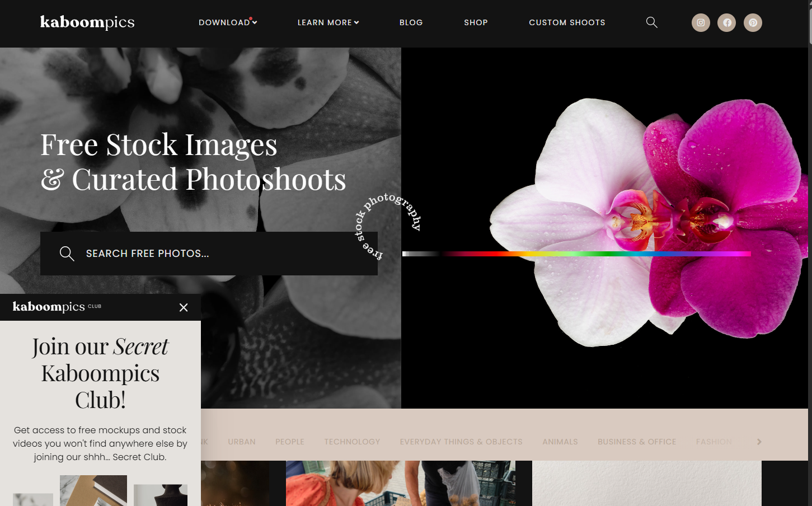812x506 pixels.
Task: Select the People category
Action: click(290, 442)
